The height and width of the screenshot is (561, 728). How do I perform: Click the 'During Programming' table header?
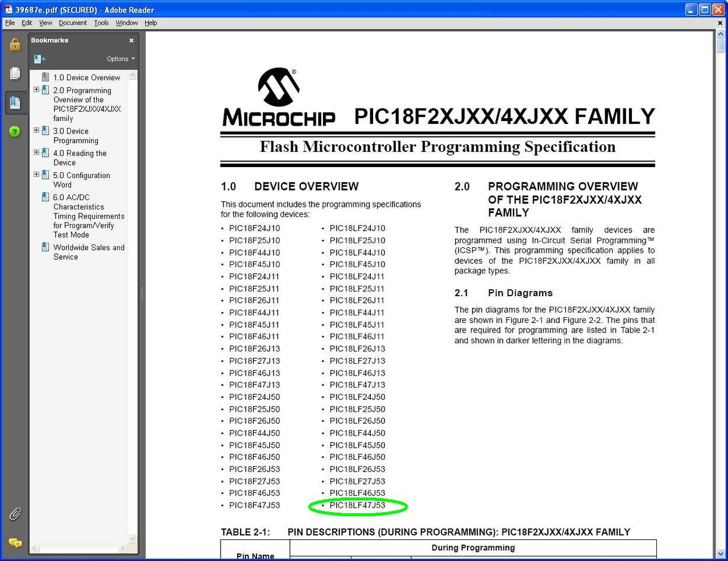(473, 548)
